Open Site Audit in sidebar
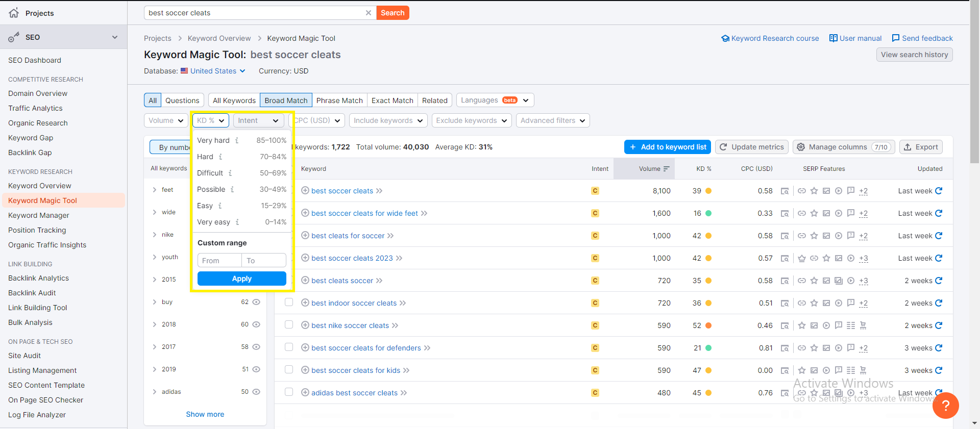Screen dimensions: 980x429 (x=24, y=356)
